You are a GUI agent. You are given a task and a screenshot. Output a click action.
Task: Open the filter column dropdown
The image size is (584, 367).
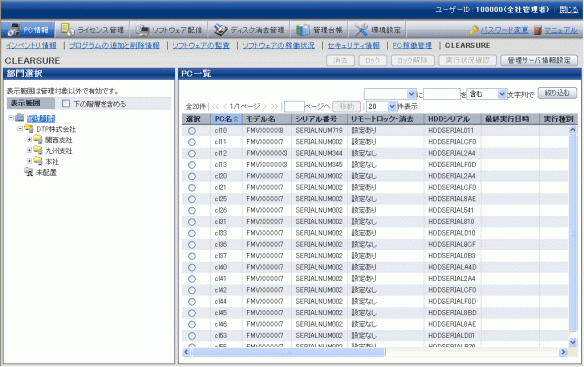tap(390, 94)
